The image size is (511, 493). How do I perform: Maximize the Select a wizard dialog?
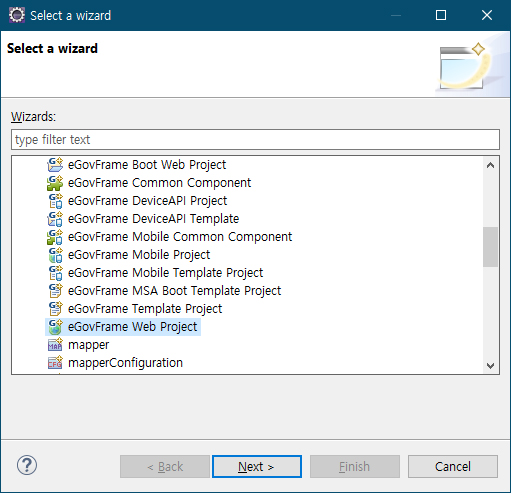[x=441, y=15]
